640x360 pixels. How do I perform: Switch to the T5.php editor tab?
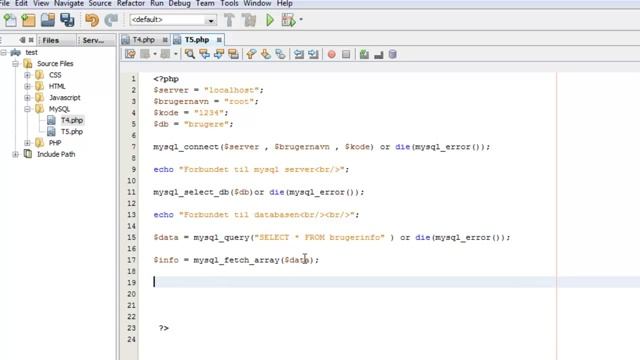click(197, 40)
